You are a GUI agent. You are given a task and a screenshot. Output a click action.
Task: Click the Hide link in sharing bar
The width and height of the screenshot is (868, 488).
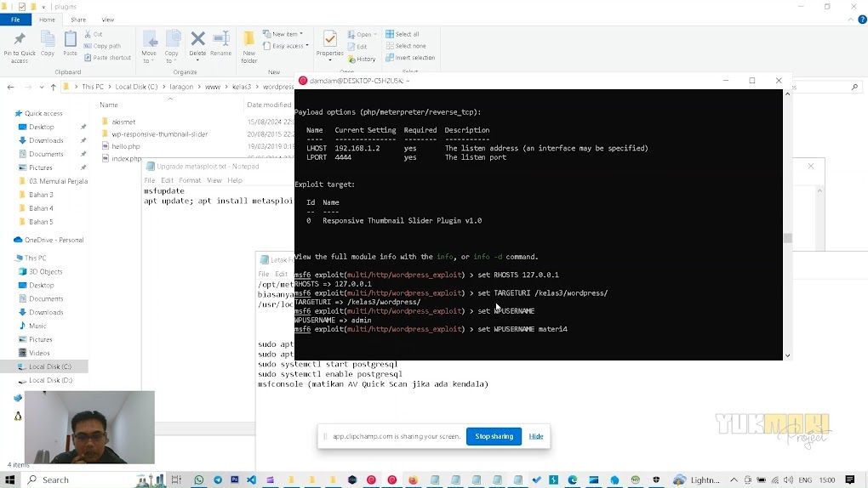(536, 436)
